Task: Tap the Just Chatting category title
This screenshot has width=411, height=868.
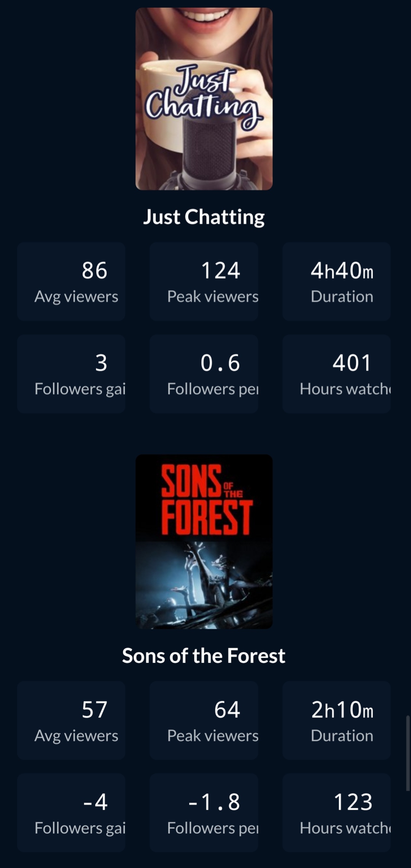Action: (x=204, y=217)
